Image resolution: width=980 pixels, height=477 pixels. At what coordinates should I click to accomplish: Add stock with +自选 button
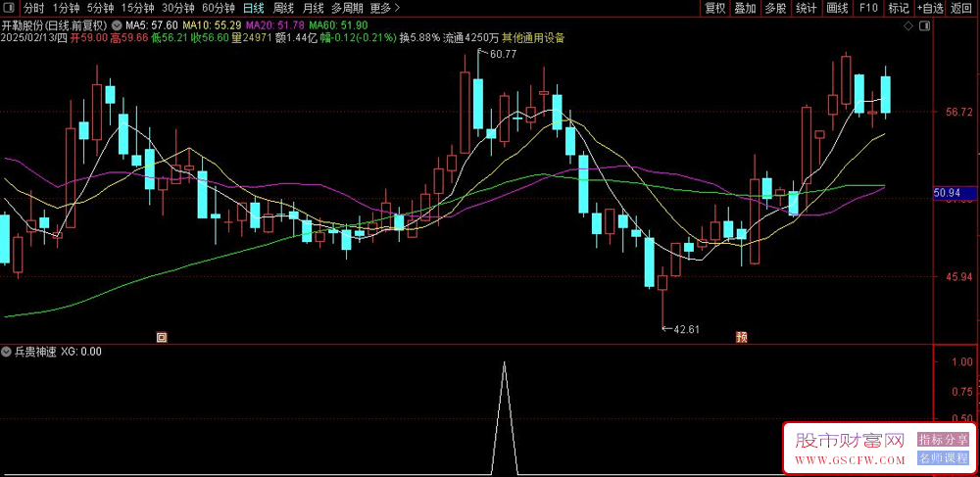pos(931,8)
